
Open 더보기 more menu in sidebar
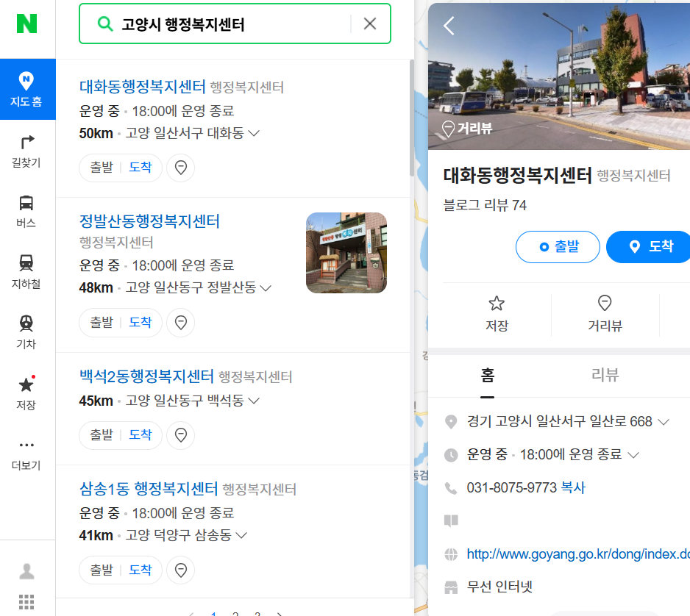pyautogui.click(x=26, y=455)
